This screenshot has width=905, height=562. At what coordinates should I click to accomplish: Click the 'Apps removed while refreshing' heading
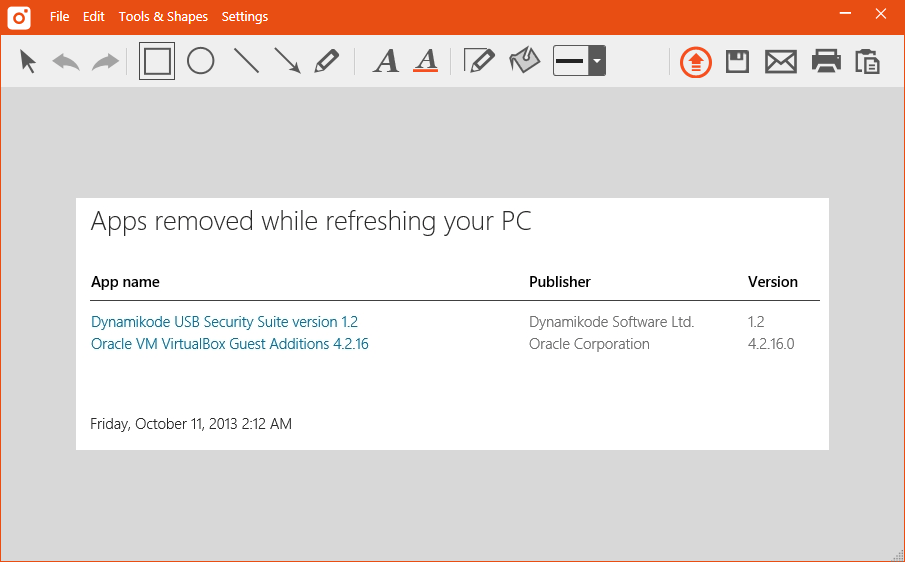pos(311,222)
